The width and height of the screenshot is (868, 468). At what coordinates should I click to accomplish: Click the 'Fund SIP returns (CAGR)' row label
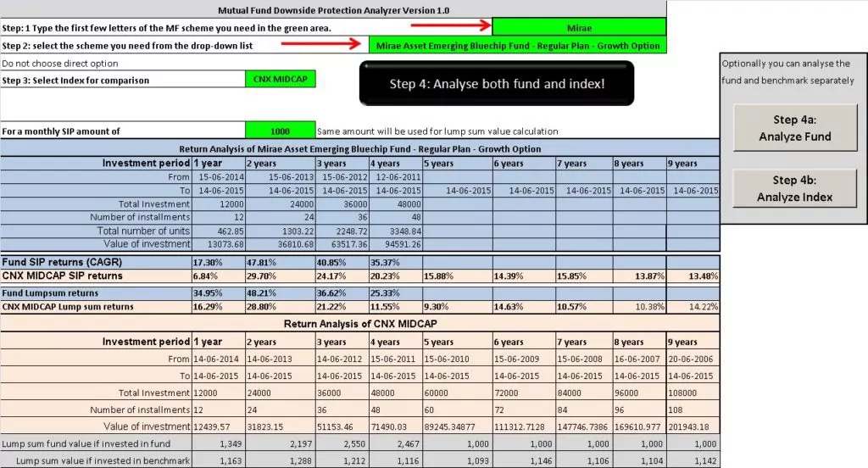[62, 262]
